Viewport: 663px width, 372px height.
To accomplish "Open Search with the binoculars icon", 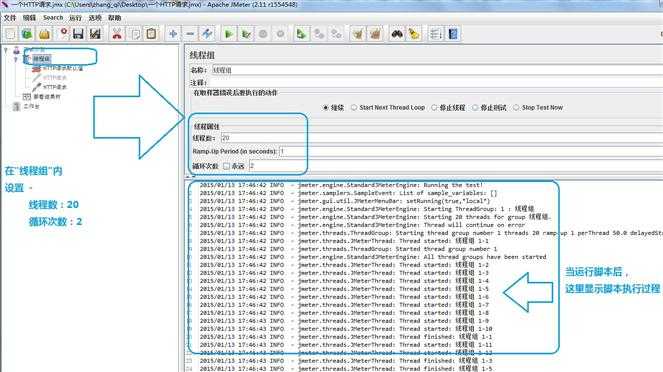I will [x=397, y=34].
